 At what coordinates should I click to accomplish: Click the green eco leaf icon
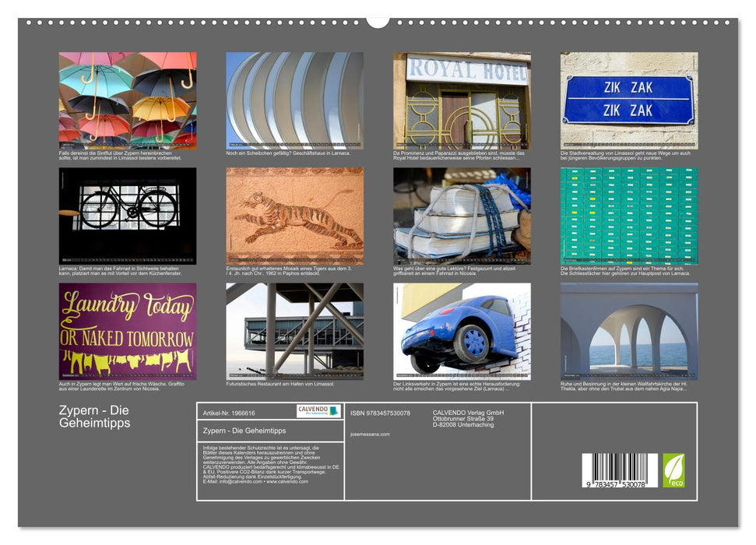673,470
